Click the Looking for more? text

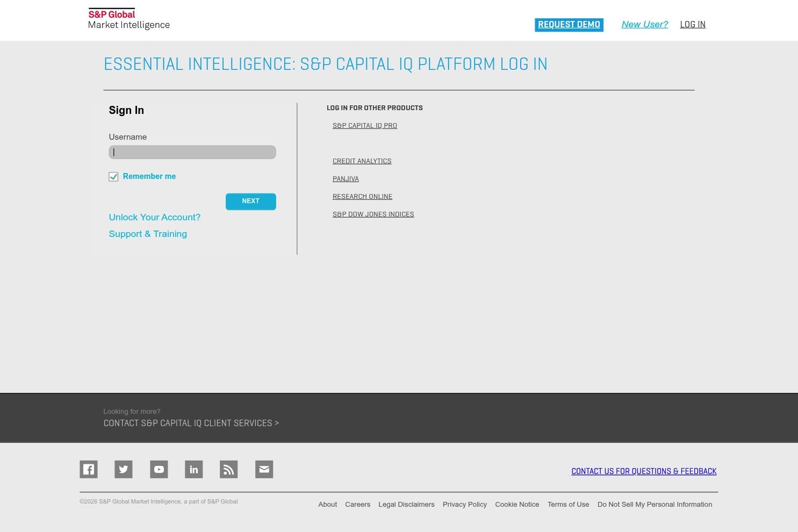(132, 412)
